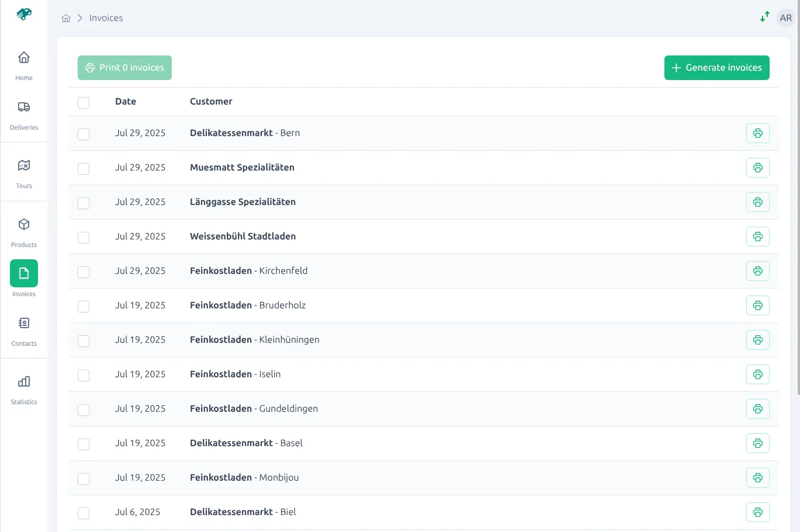Navigate to Tours via sidebar icon

click(x=23, y=172)
